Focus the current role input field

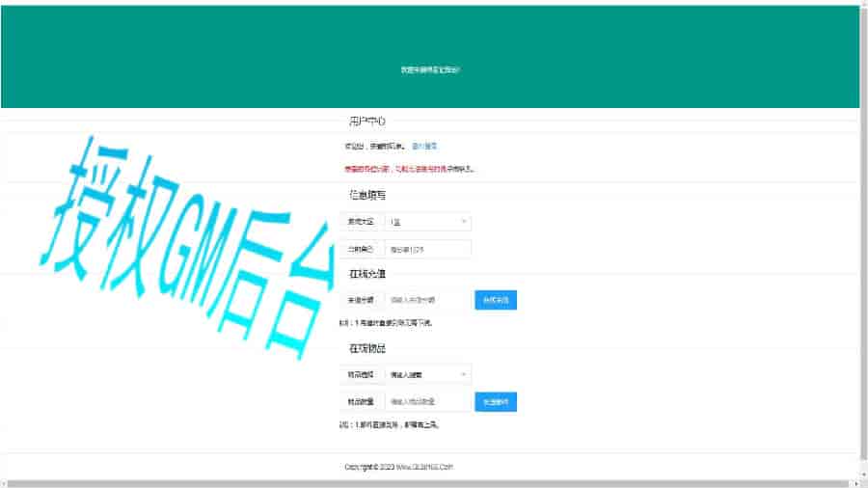(427, 250)
